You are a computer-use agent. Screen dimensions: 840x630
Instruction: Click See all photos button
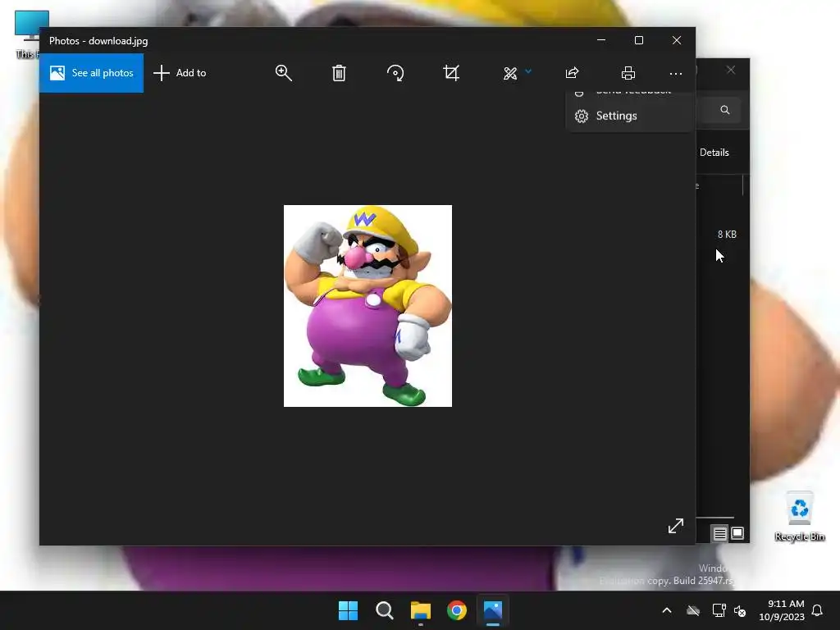[x=92, y=73]
